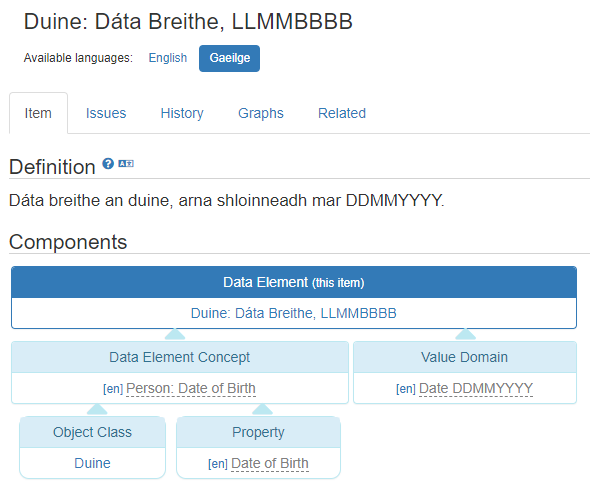Open the Item tab

(x=38, y=113)
